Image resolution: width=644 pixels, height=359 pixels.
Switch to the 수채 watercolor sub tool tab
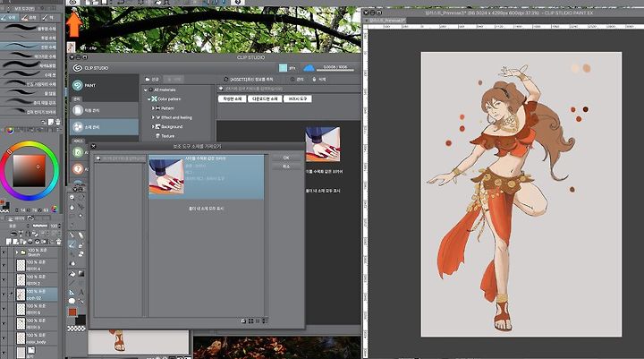[9, 17]
